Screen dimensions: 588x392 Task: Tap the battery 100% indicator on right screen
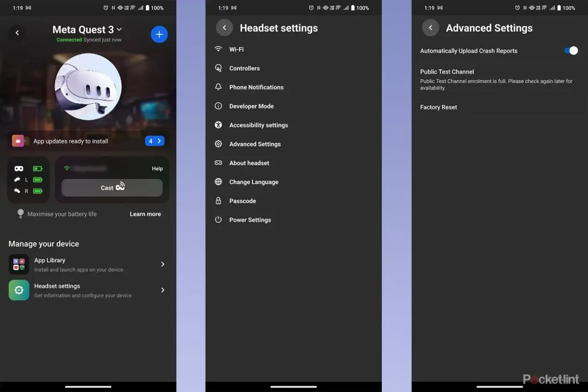point(566,8)
